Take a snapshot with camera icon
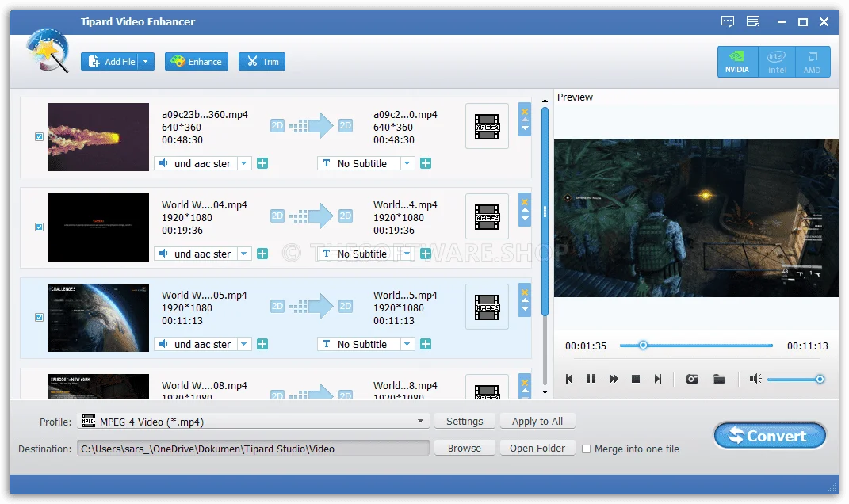 [692, 379]
